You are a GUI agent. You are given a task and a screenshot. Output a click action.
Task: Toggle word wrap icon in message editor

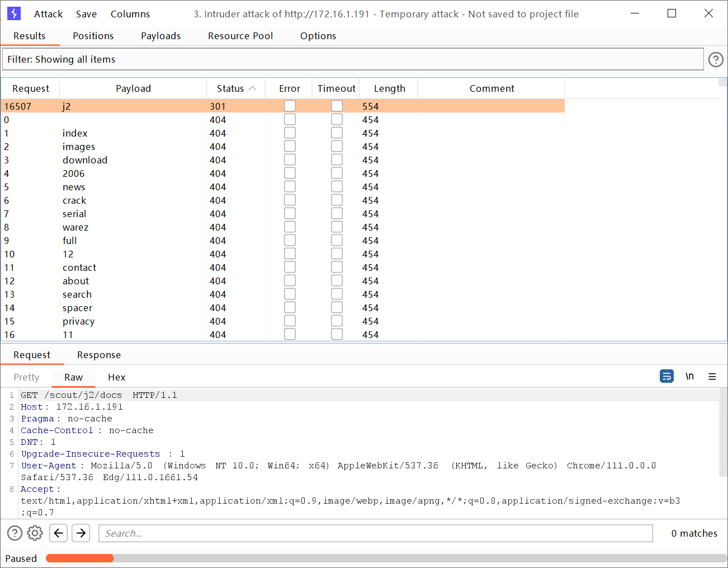click(x=666, y=377)
